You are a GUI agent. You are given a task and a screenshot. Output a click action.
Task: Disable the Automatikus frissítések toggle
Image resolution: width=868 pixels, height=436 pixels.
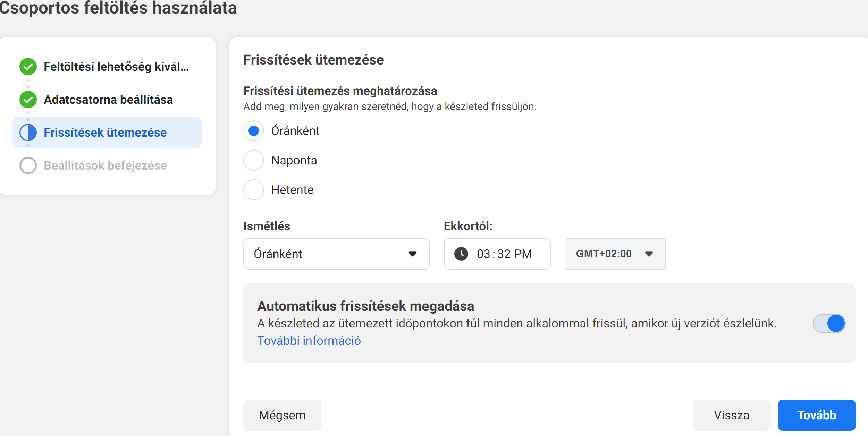829,323
